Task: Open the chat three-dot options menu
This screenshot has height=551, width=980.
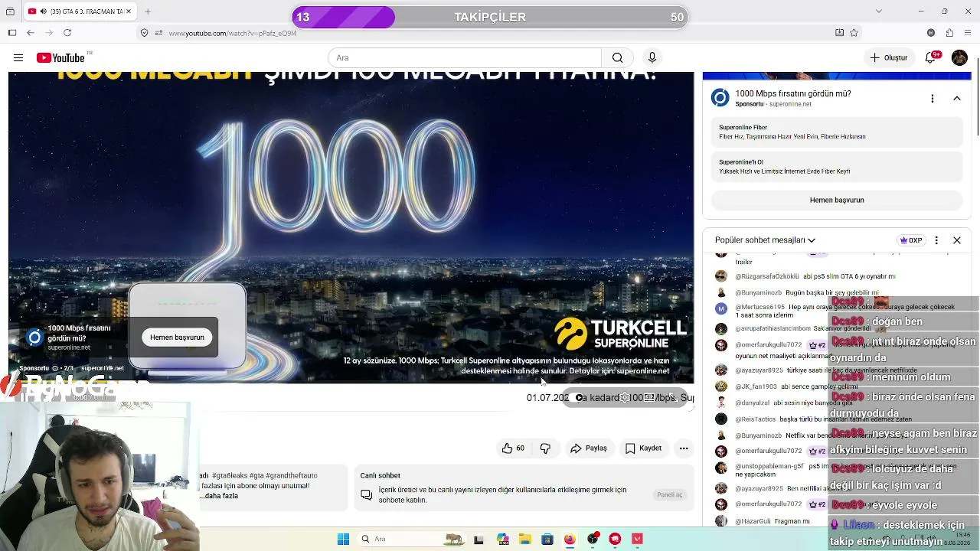Action: point(936,240)
